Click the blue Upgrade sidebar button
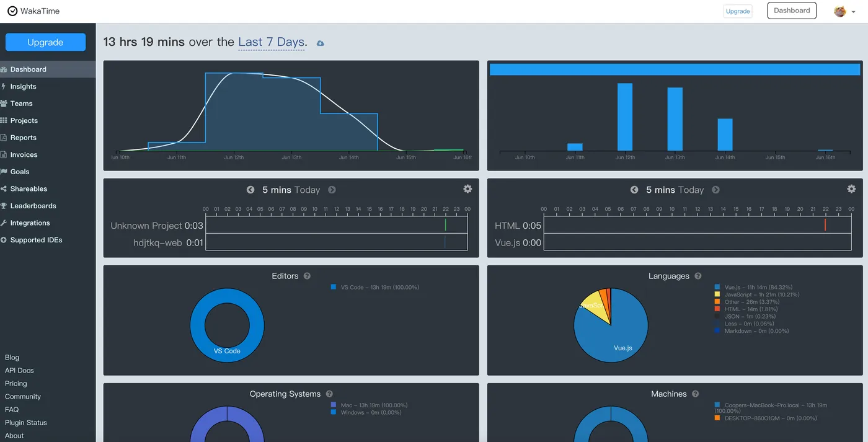The height and width of the screenshot is (442, 868). coord(45,42)
